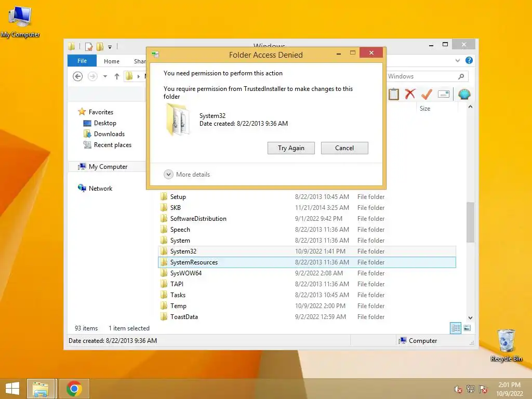This screenshot has width=532, height=399.
Task: Switch to Details view icon
Action: [455, 328]
